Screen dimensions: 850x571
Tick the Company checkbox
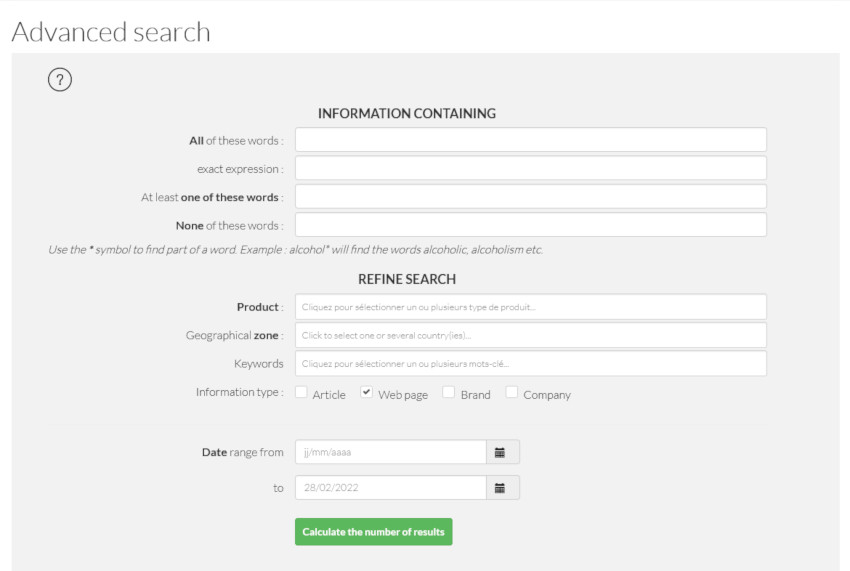511,392
